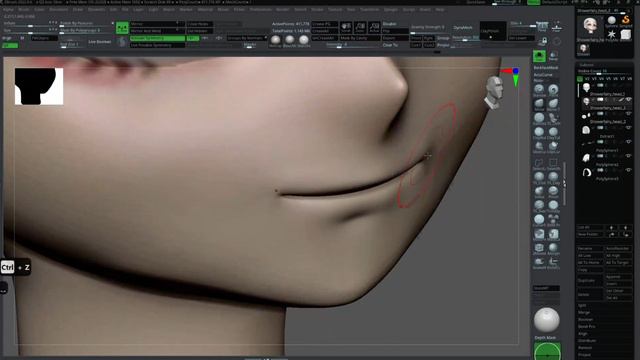Select the Extract1 subtool thumbnail

[x=586, y=130]
